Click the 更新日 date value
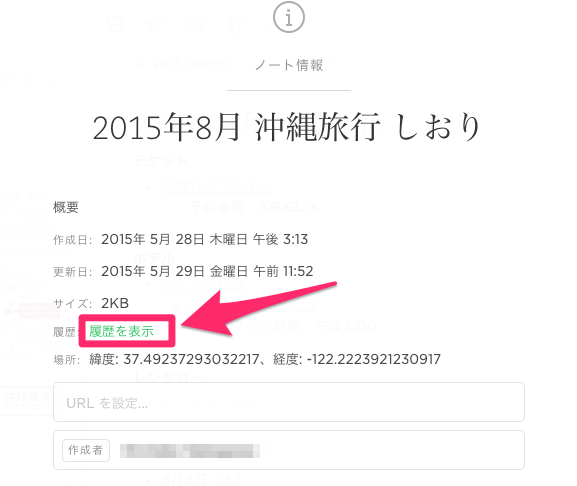This screenshot has width=577, height=486. pyautogui.click(x=207, y=272)
